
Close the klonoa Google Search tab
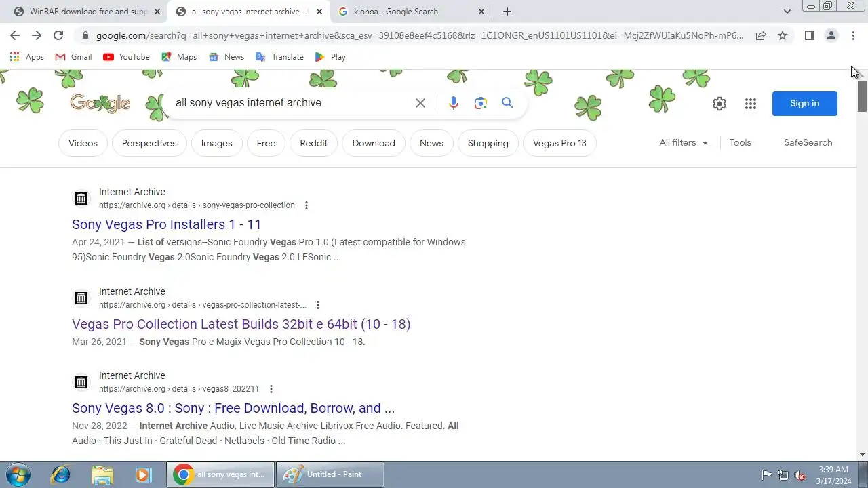pos(481,12)
